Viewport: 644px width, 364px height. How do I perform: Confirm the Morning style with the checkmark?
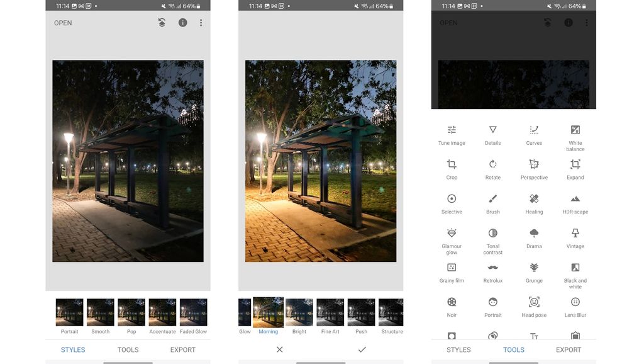click(x=360, y=348)
